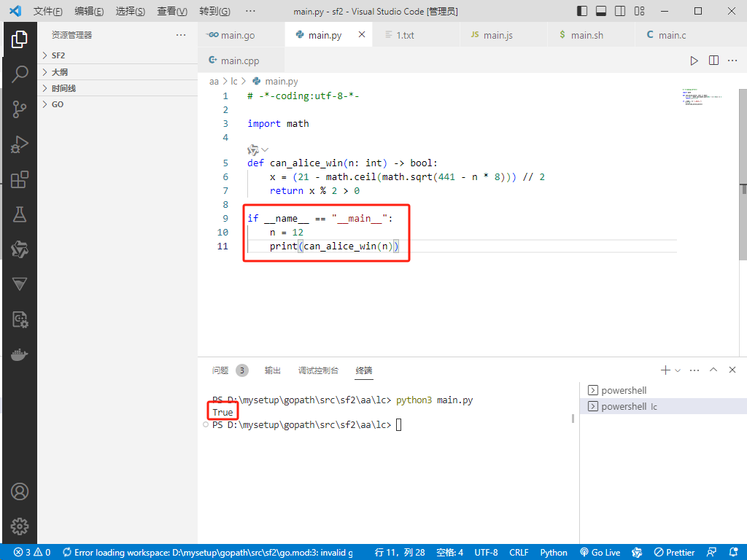Screen dimensions: 747x560
Task: Change CRLF end of line sequence
Action: coord(519,553)
